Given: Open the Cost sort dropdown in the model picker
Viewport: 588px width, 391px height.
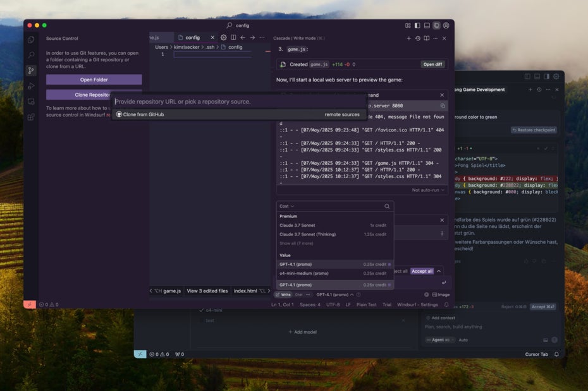Looking at the screenshot, I should pyautogui.click(x=286, y=206).
